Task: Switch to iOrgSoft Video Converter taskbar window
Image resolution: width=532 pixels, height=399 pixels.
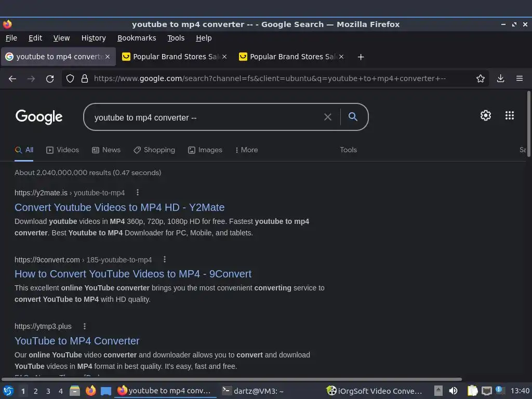Action: pos(375,391)
